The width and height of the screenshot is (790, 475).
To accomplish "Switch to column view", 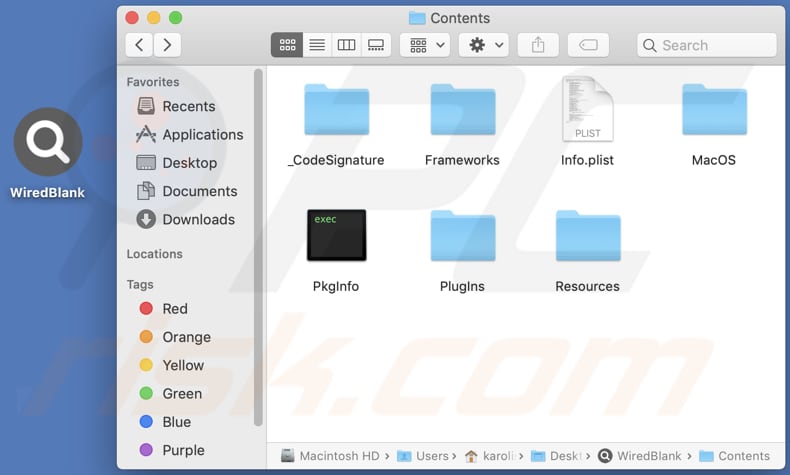I will click(346, 45).
